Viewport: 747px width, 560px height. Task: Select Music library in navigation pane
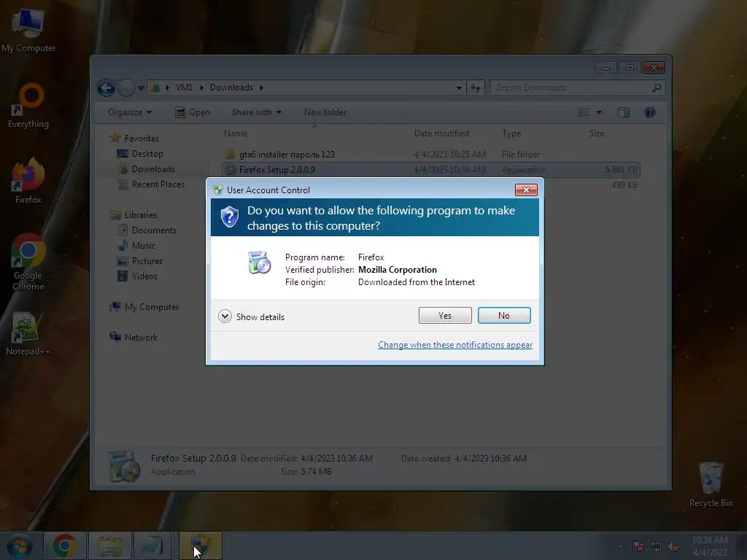[x=144, y=245]
